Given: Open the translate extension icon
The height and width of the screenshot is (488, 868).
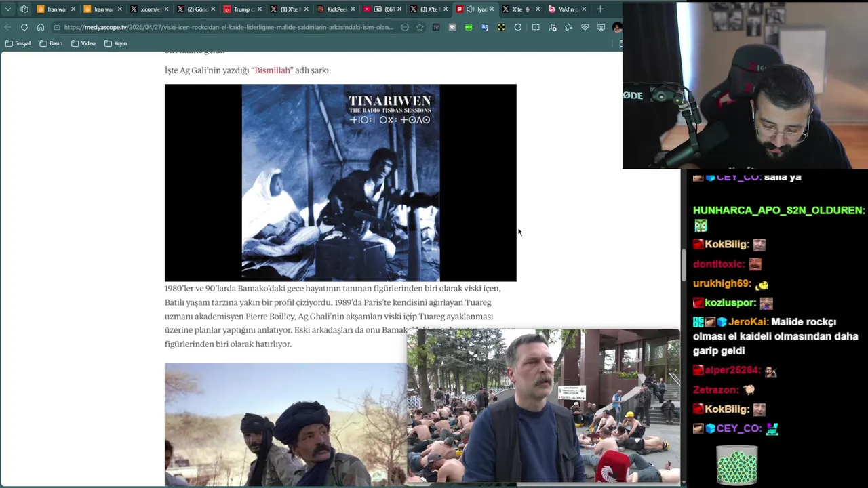Looking at the screenshot, I should pyautogui.click(x=485, y=27).
